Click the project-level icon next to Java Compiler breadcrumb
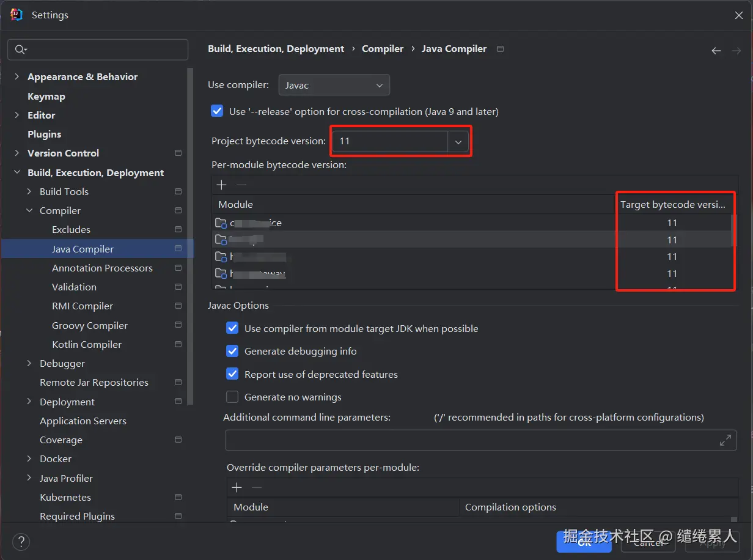The image size is (753, 560). click(x=500, y=49)
